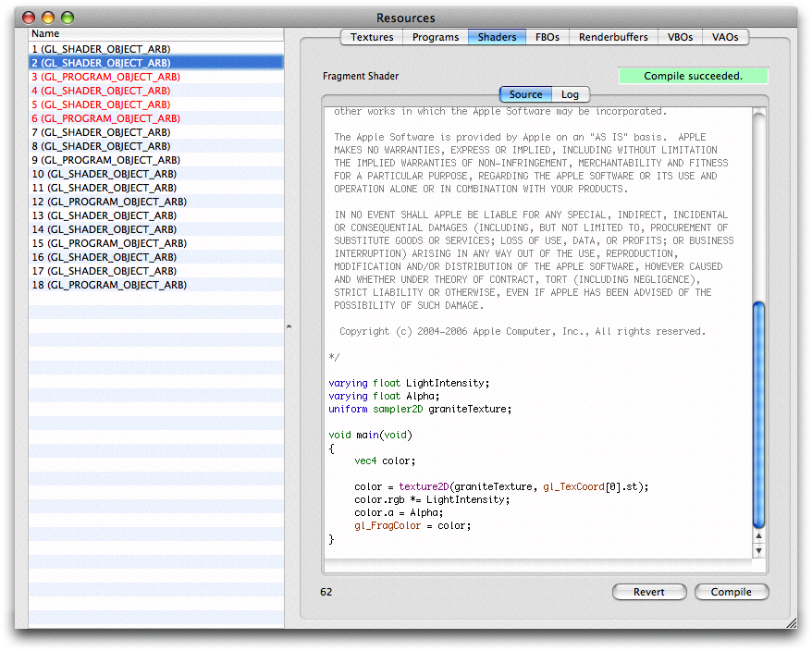Viewport: 812px width, 651px height.
Task: Click the Name column header
Action: 155,33
